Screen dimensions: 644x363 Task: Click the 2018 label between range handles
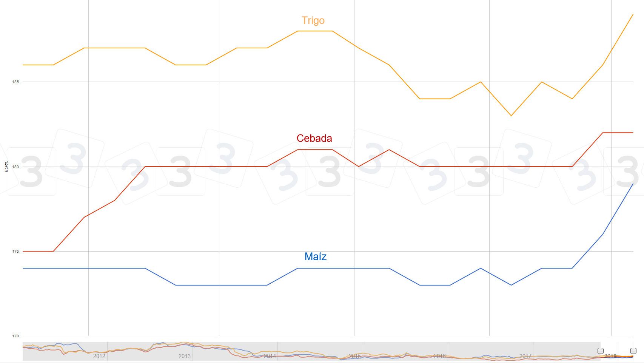coord(610,356)
